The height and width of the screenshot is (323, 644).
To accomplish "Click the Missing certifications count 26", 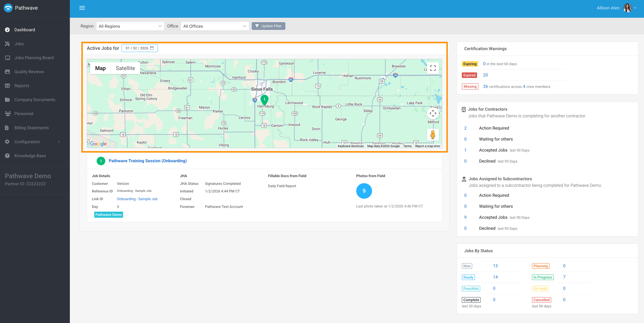I will [485, 86].
